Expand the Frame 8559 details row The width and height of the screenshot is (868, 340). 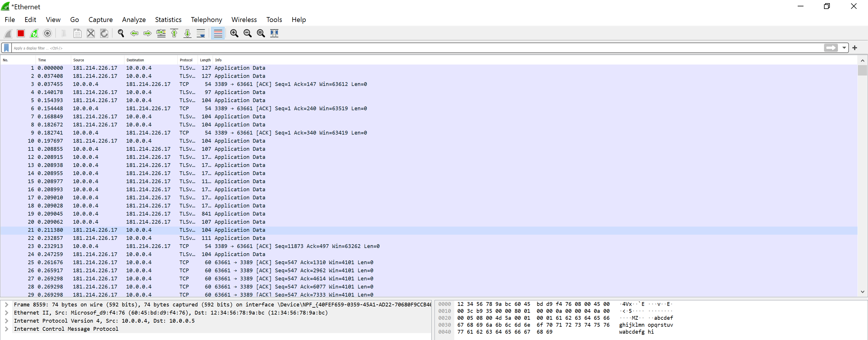tap(6, 305)
